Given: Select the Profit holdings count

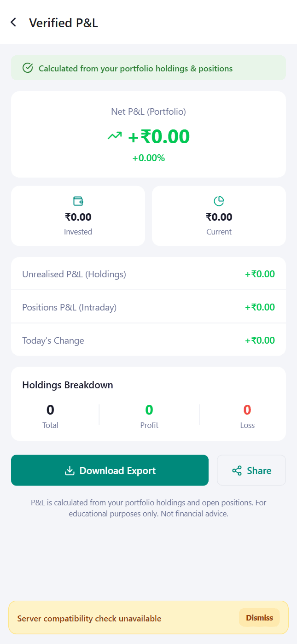Looking at the screenshot, I should [x=149, y=410].
